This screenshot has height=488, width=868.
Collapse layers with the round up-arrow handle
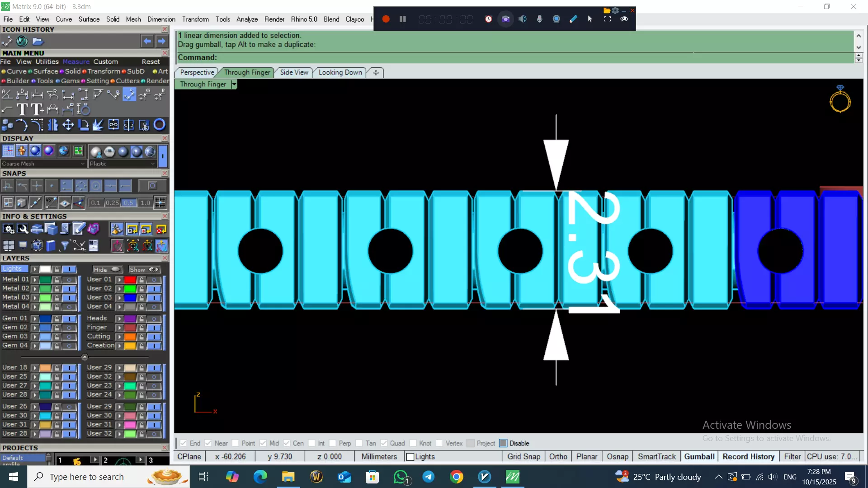click(85, 357)
